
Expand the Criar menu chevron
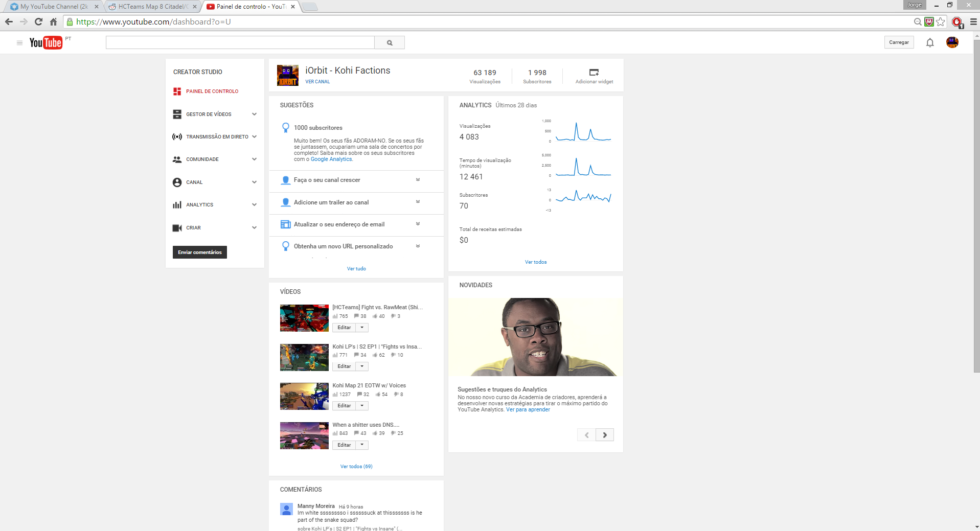click(254, 227)
